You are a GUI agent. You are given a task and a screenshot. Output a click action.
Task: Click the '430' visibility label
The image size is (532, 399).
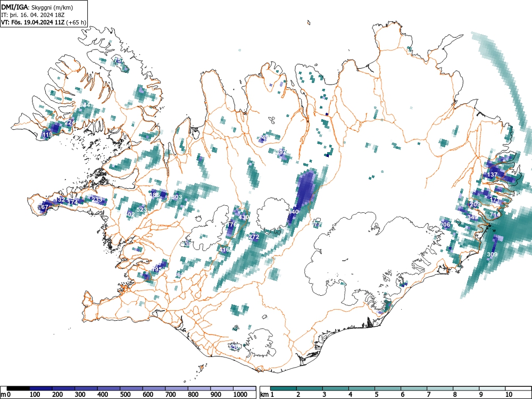coord(244,217)
